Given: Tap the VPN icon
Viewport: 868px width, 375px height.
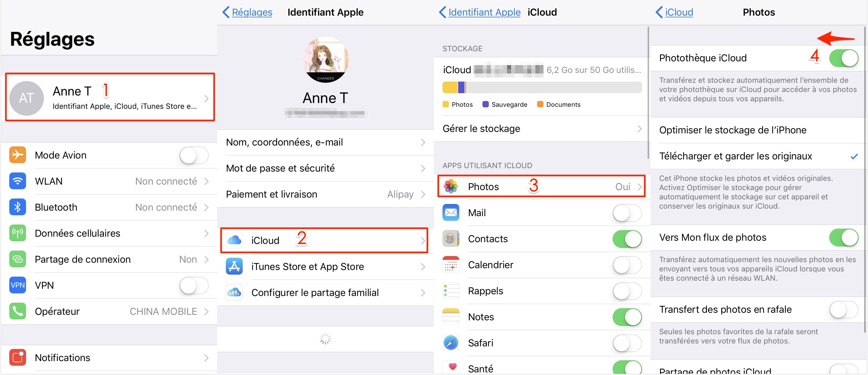Looking at the screenshot, I should click(x=18, y=285).
